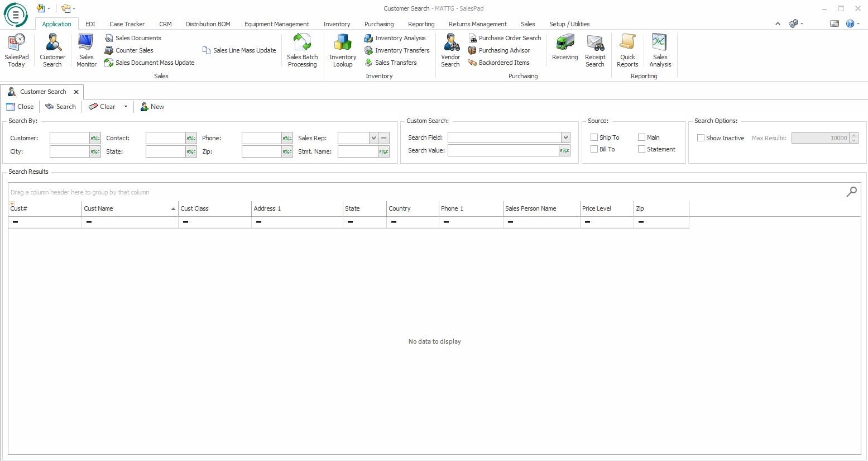868x461 pixels.
Task: Increase Max Results using the stepper
Action: 853,135
